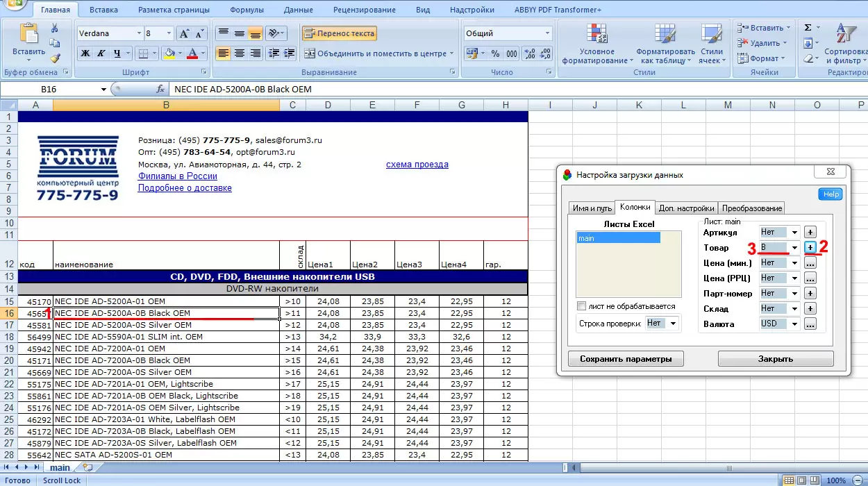868x486 pixels.
Task: Increase font size with the larger A icon
Action: pos(183,33)
